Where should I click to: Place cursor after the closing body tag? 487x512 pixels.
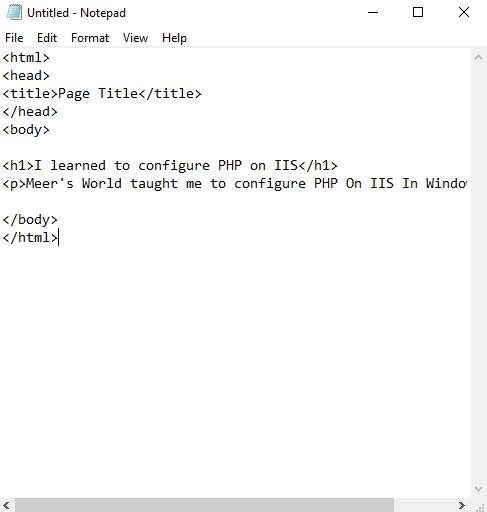click(58, 220)
